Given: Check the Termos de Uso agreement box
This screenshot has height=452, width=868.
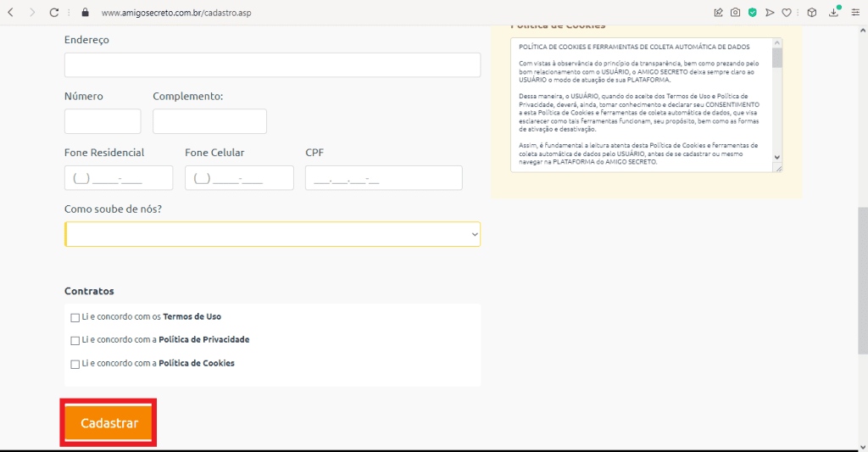Looking at the screenshot, I should (75, 317).
